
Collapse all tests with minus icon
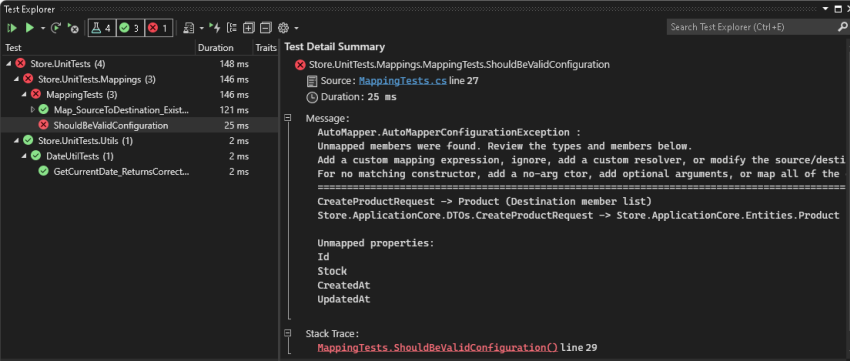(x=265, y=28)
